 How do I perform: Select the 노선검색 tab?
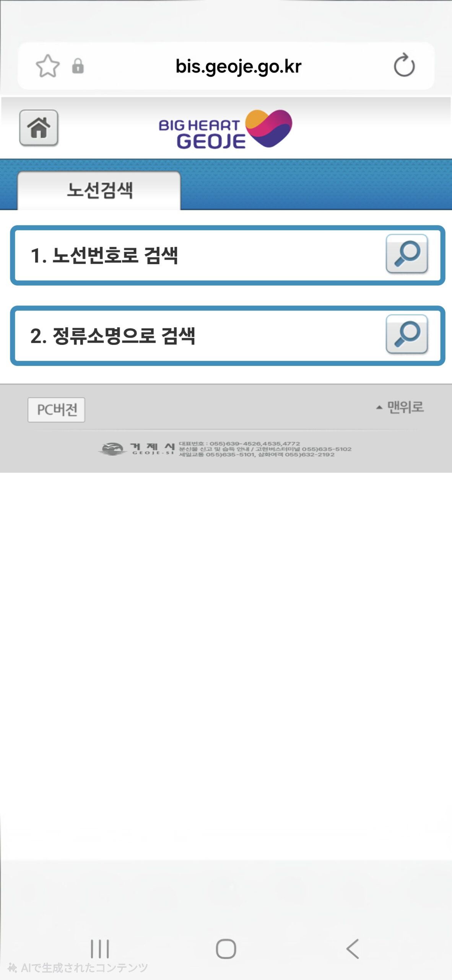99,190
